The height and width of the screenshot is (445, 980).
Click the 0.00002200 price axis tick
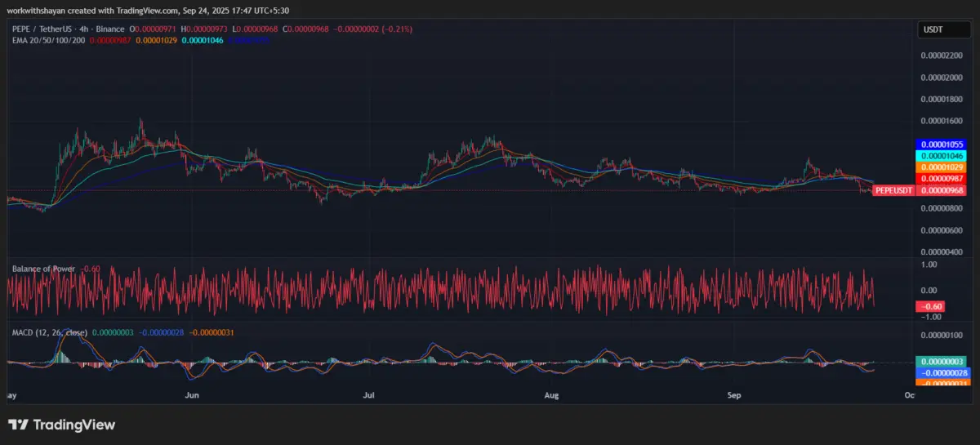[x=942, y=56]
